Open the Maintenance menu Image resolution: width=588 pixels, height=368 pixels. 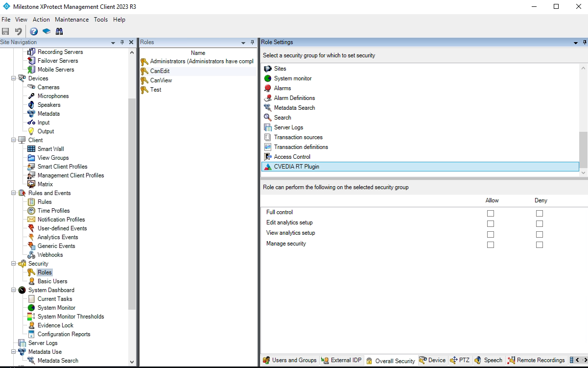[72, 20]
